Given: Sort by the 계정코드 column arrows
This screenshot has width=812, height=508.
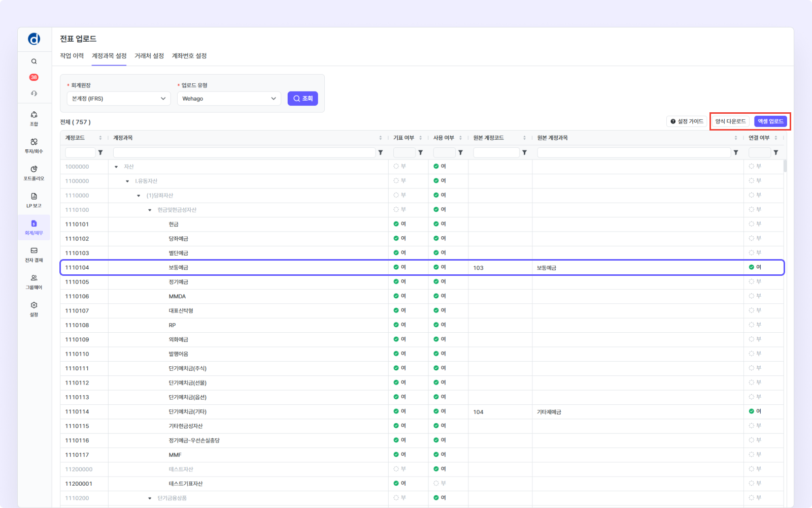Looking at the screenshot, I should (100, 138).
